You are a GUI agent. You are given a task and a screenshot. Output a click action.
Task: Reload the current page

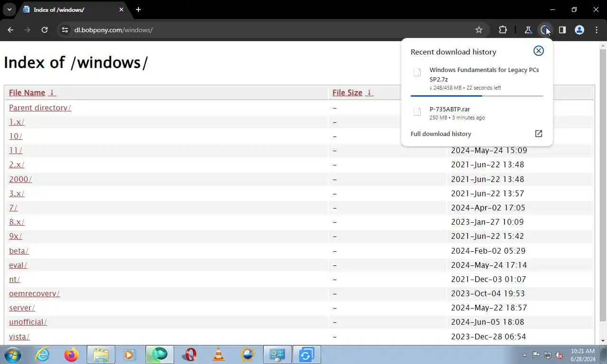tap(45, 30)
